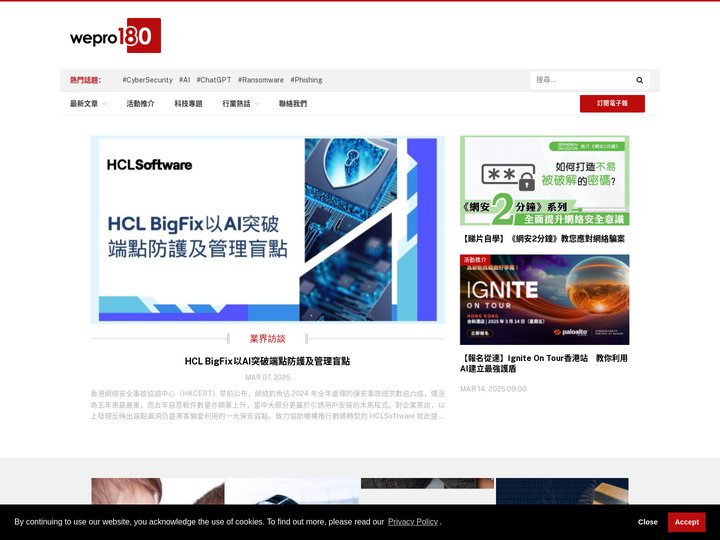This screenshot has height=540, width=720.
Task: Click the HKCERT article excerpt text
Action: pos(268,405)
